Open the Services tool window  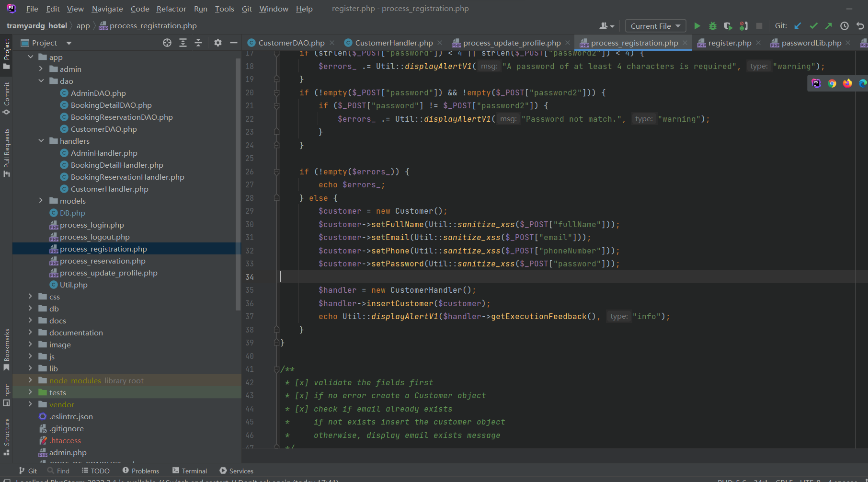236,471
